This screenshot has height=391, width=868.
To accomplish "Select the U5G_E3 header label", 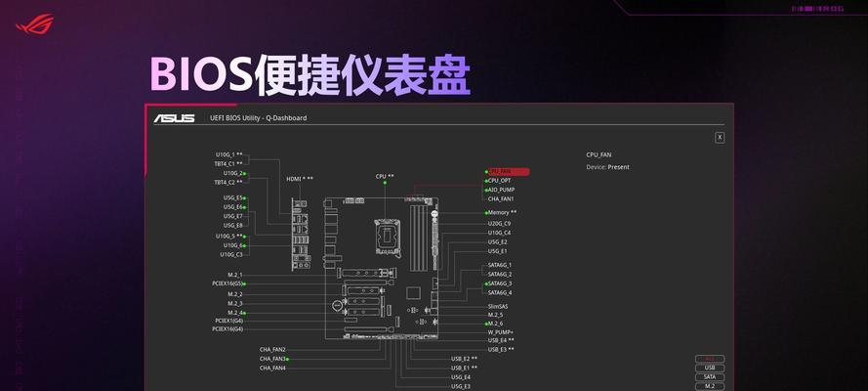I will (461, 386).
